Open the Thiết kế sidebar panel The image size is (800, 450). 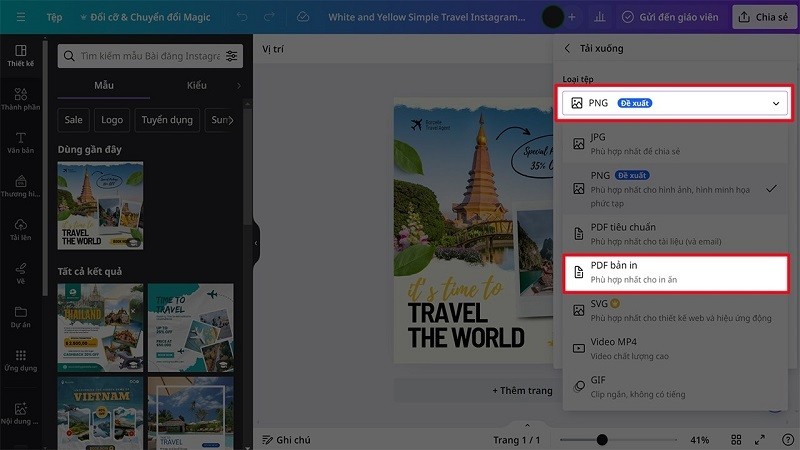pos(21,56)
